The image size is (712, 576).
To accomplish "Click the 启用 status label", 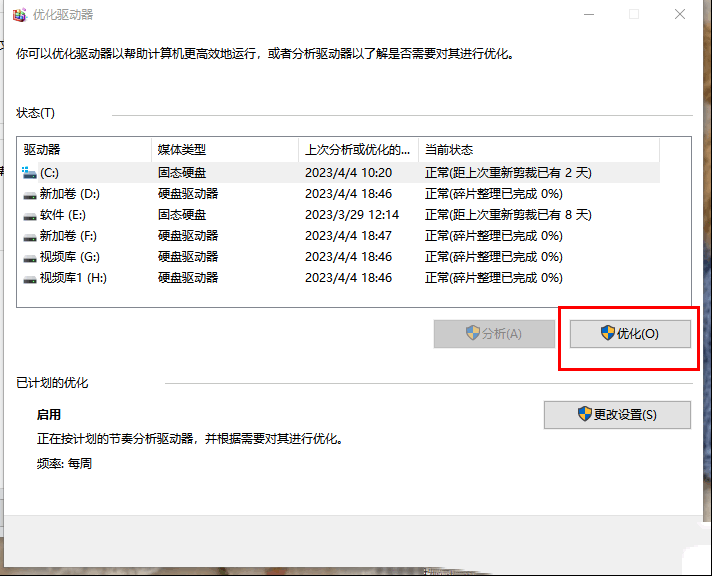I will point(49,415).
